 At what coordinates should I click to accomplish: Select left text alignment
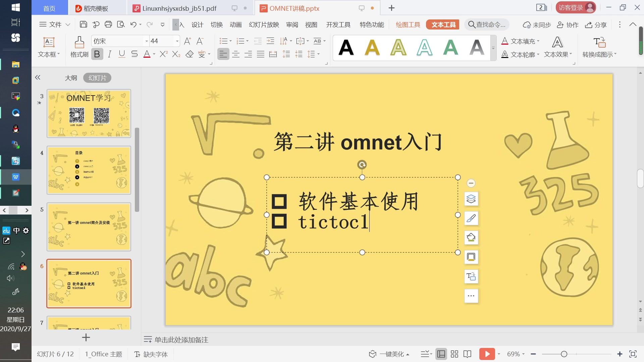(x=223, y=54)
